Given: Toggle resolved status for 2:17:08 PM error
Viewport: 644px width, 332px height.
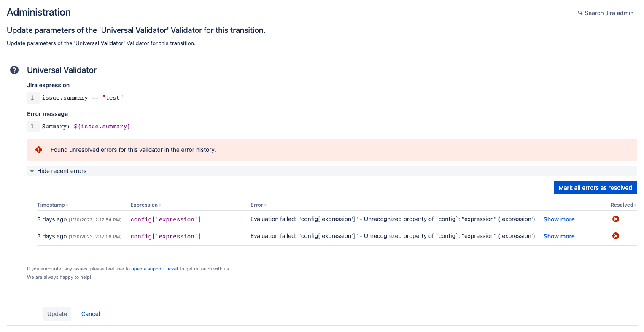Looking at the screenshot, I should [615, 236].
